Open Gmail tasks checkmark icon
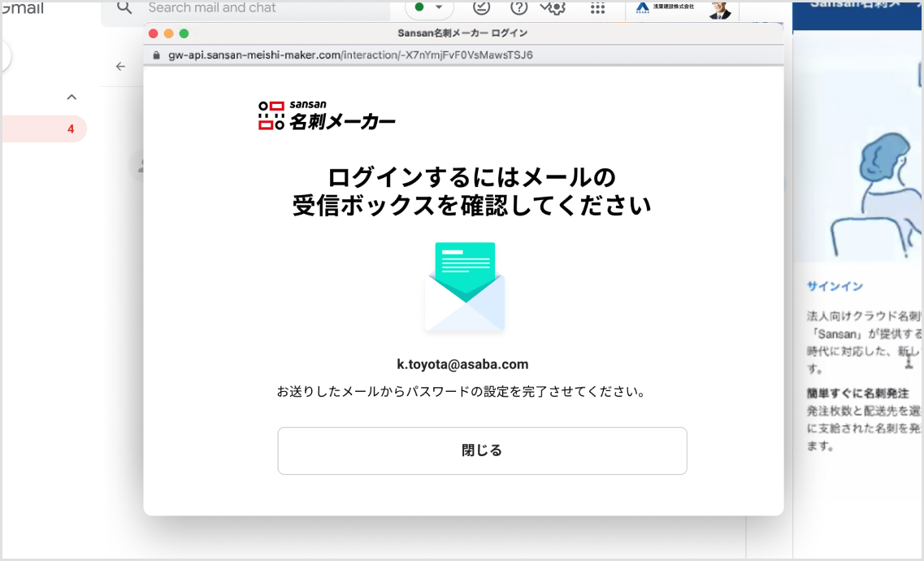This screenshot has width=924, height=561. [481, 7]
